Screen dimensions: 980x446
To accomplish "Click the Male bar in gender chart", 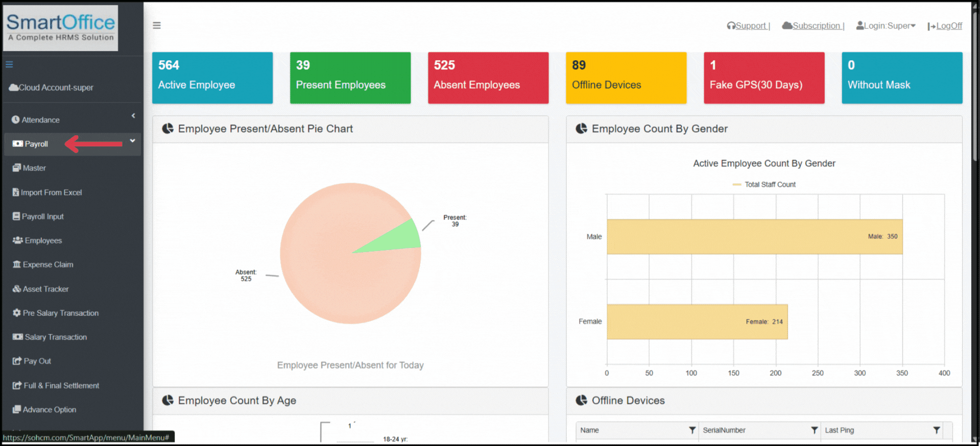I will pyautogui.click(x=754, y=237).
